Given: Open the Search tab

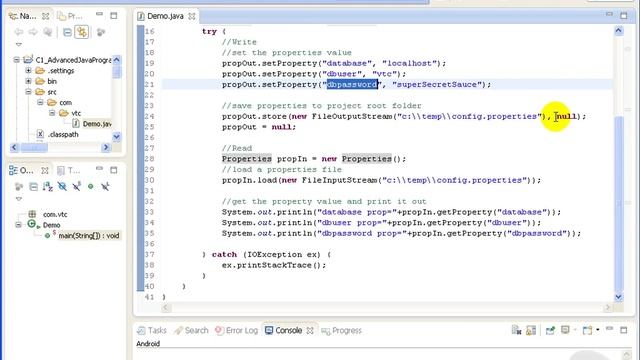Looking at the screenshot, I should (x=191, y=330).
